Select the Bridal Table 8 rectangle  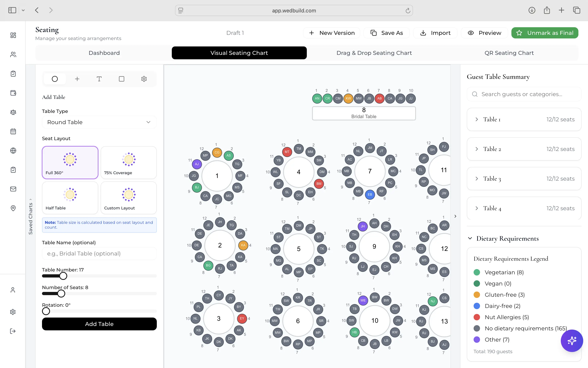[364, 113]
